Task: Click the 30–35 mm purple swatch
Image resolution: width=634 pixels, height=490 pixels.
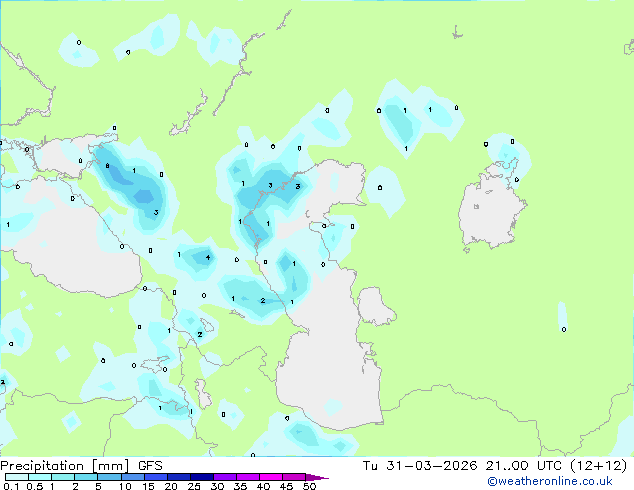Action: [x=224, y=477]
